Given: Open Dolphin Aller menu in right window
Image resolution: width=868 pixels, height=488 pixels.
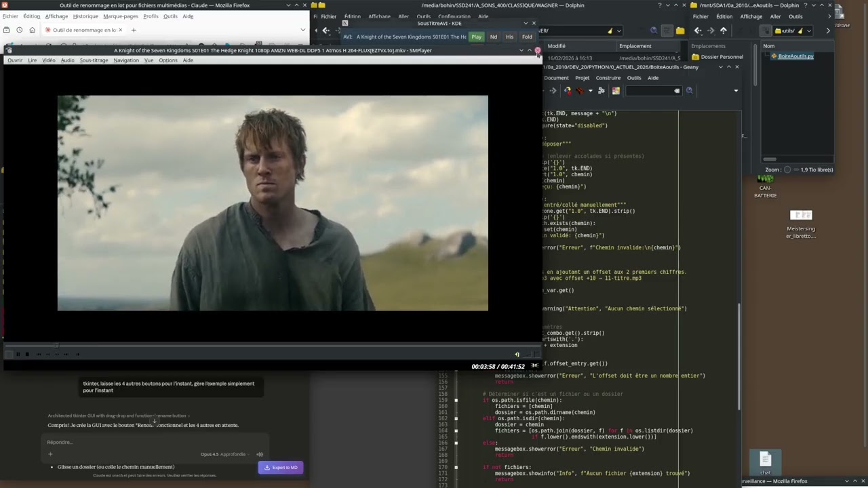Looking at the screenshot, I should (x=775, y=16).
